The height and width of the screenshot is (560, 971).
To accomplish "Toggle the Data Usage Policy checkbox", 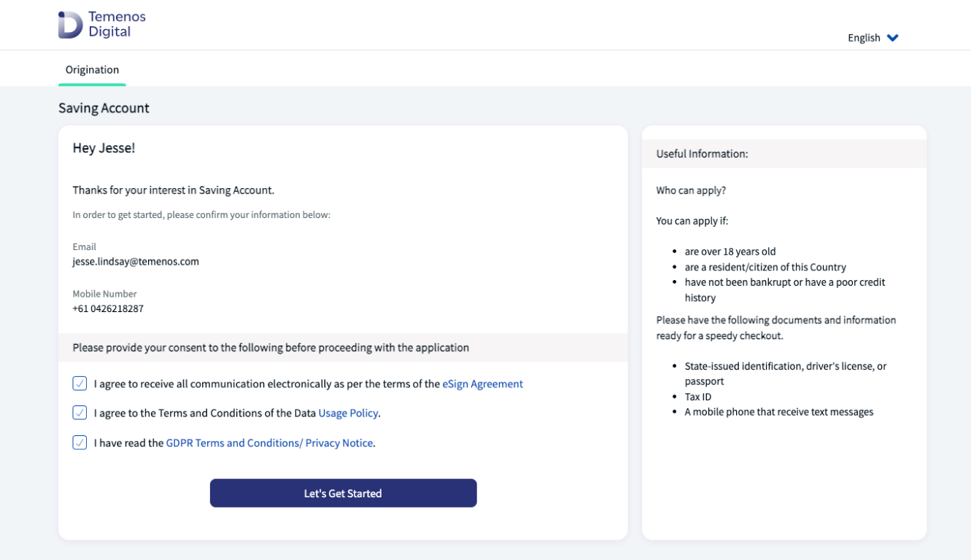I will tap(80, 413).
